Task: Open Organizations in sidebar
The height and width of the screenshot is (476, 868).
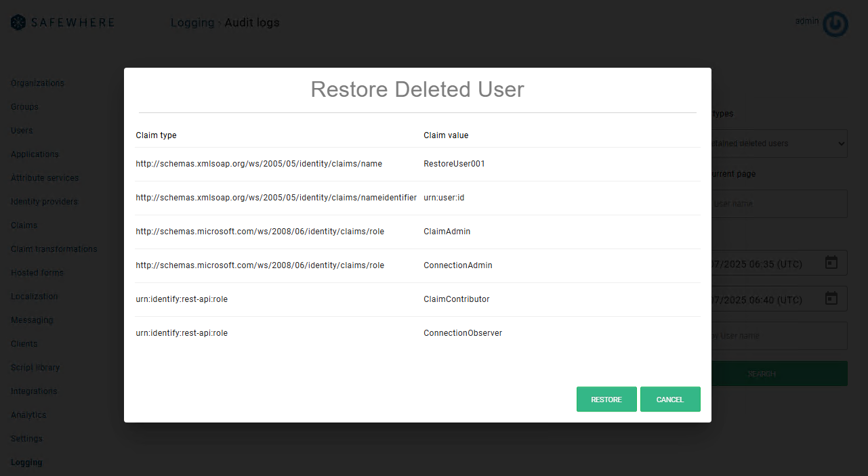Action: 37,83
